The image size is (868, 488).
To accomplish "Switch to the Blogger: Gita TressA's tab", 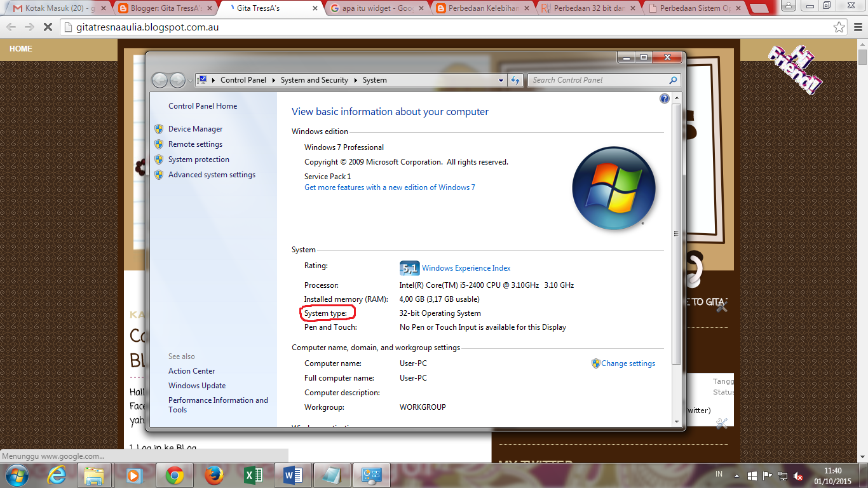I will 165,8.
